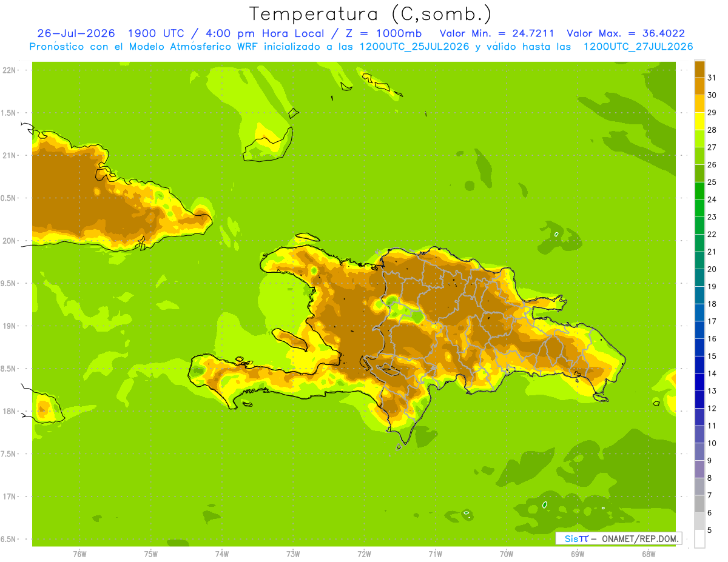Click the dark brown legend swatch above 31
728x562 pixels.
pyautogui.click(x=699, y=69)
